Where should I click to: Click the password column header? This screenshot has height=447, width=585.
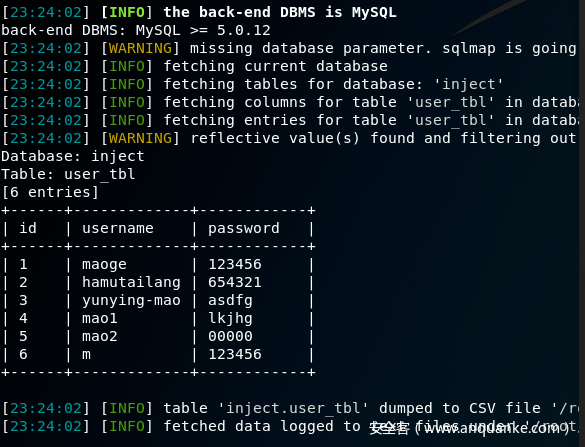244,229
